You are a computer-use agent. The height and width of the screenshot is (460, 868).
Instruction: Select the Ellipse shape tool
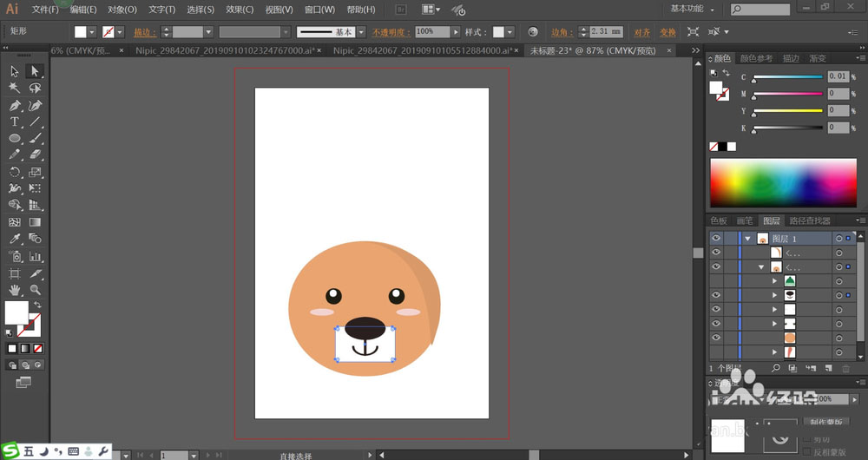tap(15, 139)
